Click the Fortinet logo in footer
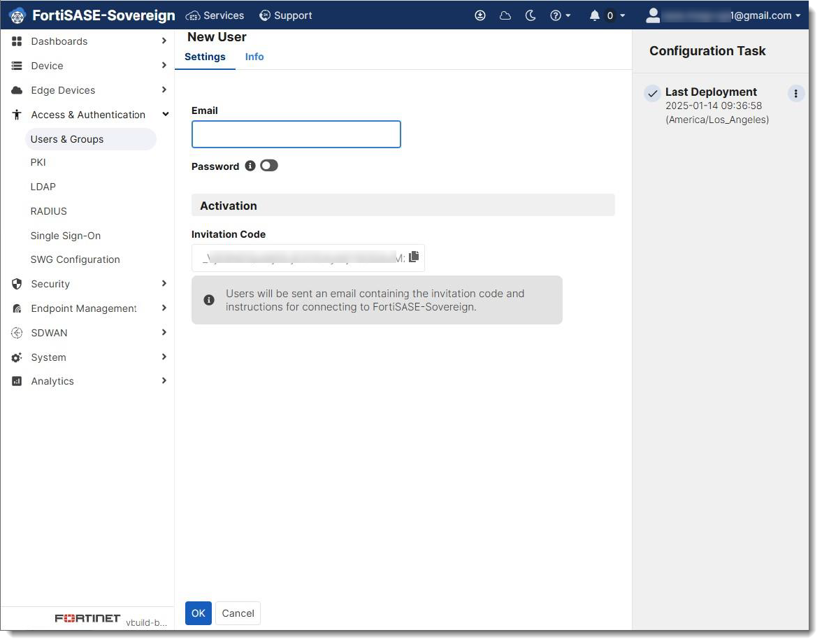Image resolution: width=822 pixels, height=644 pixels. tap(87, 620)
